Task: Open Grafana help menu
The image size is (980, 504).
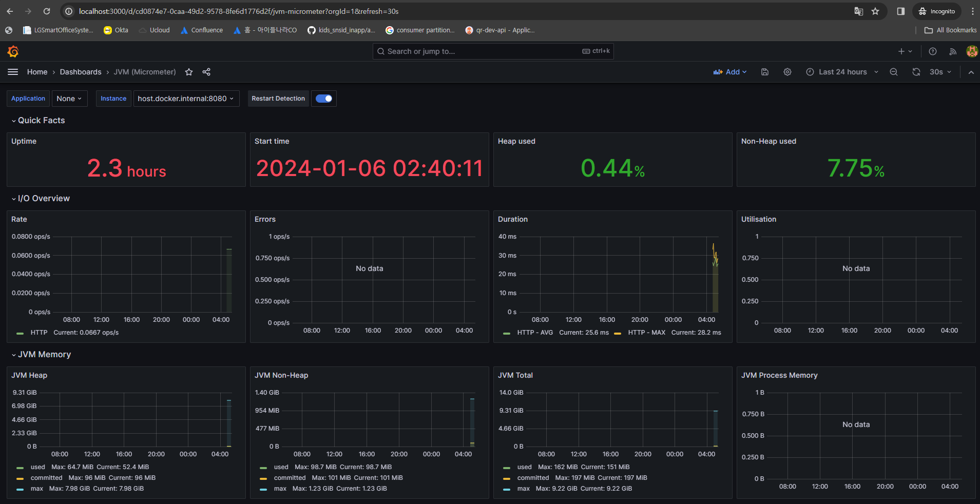Action: coord(933,51)
